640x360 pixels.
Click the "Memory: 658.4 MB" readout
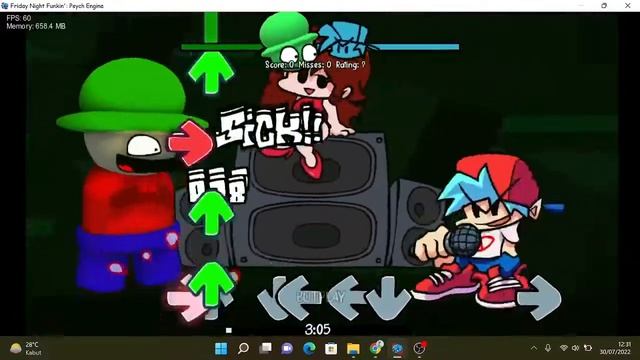tap(36, 26)
